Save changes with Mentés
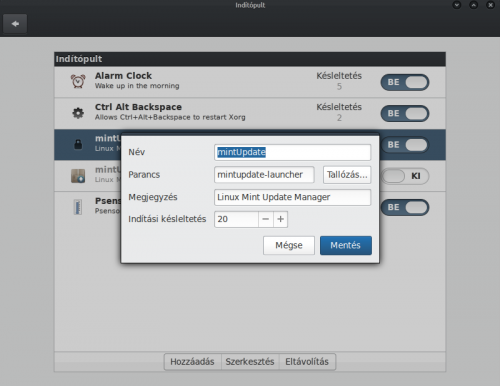500x386 pixels. (346, 245)
